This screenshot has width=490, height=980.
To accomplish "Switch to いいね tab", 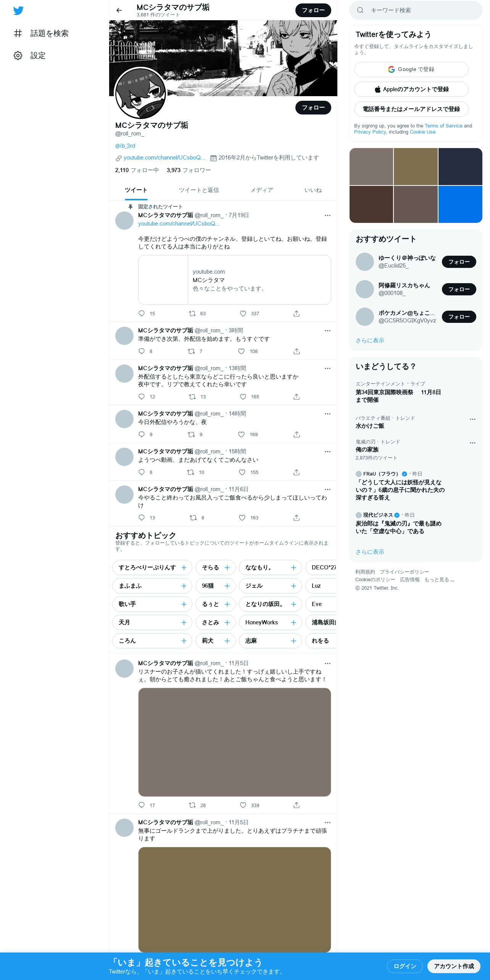I will (x=313, y=190).
